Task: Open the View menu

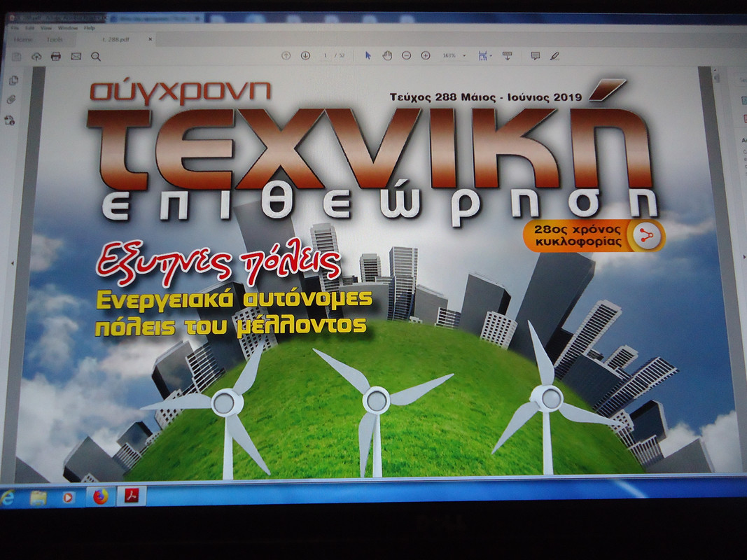Action: click(x=46, y=28)
